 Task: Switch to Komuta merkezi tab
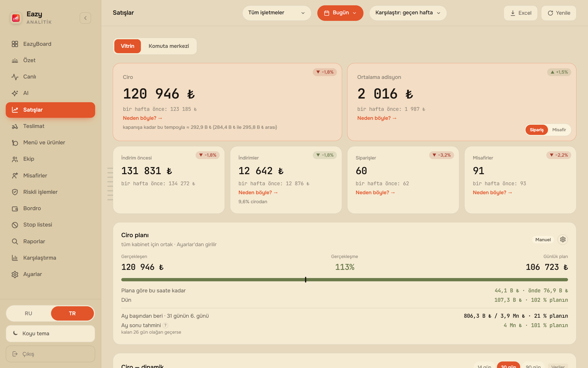click(169, 46)
